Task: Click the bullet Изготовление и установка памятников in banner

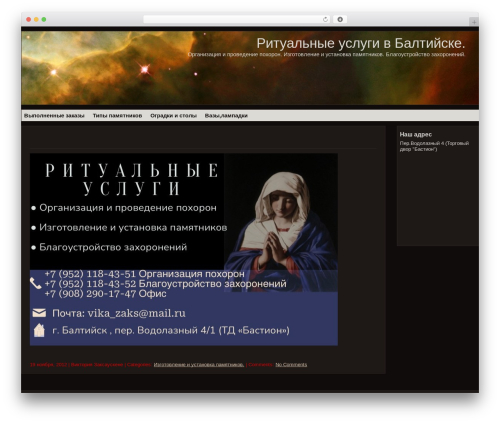Action: [129, 228]
